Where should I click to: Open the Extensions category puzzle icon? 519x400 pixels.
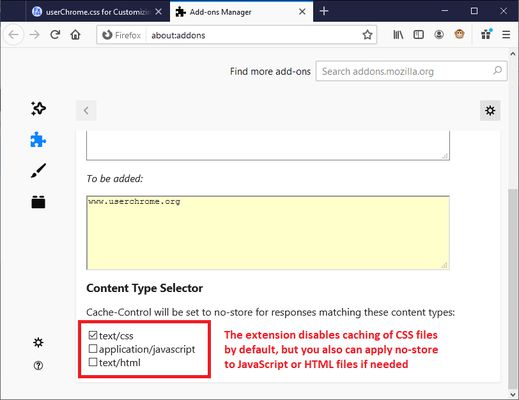point(38,140)
